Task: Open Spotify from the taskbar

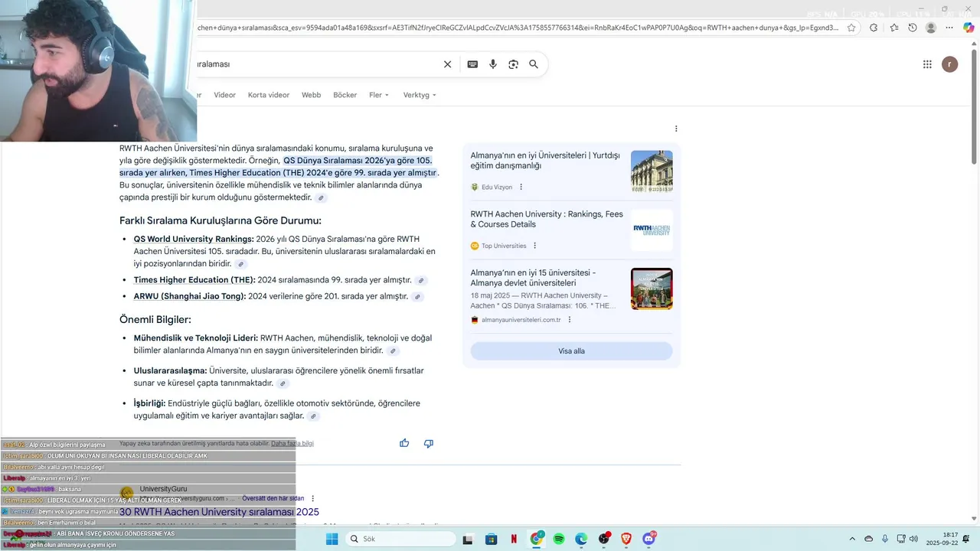Action: click(x=559, y=539)
